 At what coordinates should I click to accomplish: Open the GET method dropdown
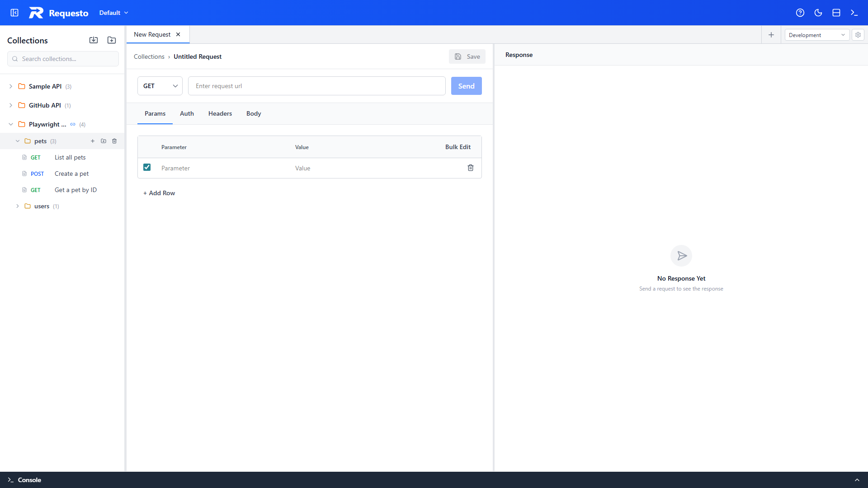(x=160, y=86)
